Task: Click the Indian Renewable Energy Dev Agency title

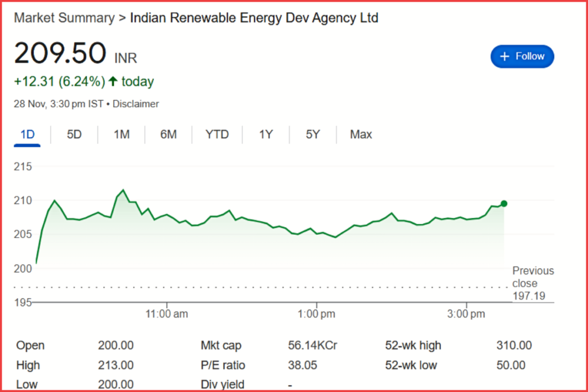Action: (254, 18)
